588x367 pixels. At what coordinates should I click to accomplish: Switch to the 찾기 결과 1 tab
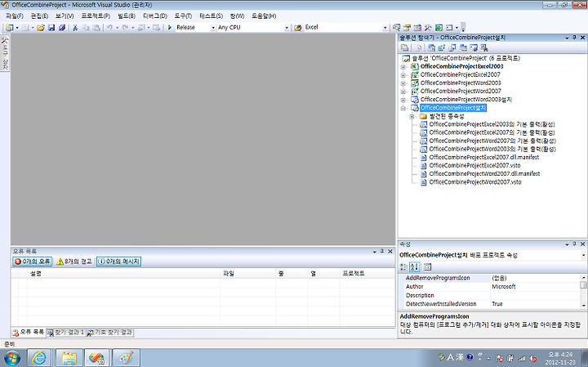pos(65,333)
